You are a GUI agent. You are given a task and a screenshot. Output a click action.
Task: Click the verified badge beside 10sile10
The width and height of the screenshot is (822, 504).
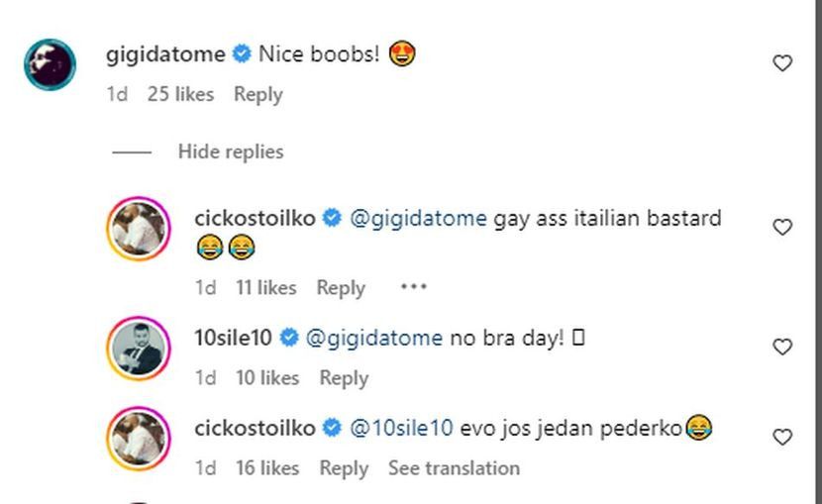pos(290,338)
